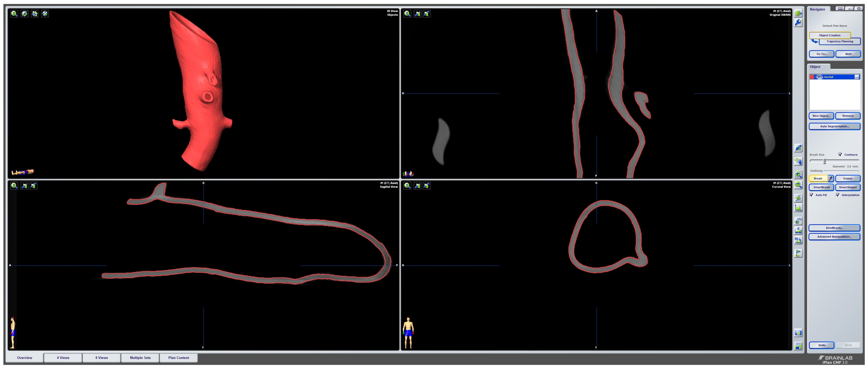
Task: Click the third toolbar icon in the Original axial view
Action: tap(427, 13)
